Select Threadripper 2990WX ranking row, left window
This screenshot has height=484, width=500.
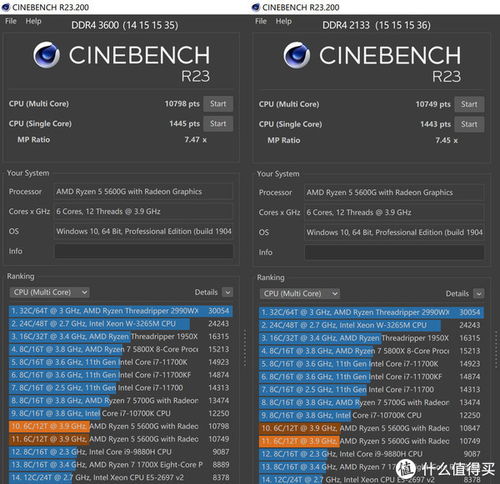[121, 311]
